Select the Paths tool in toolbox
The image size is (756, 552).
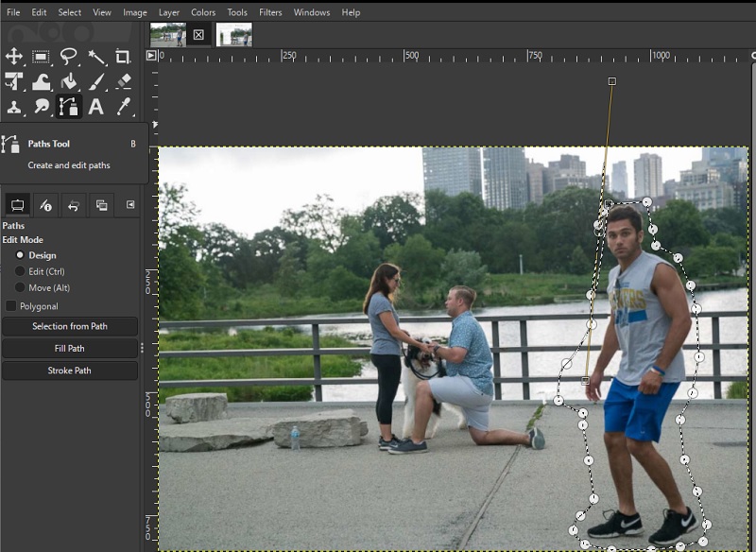coord(68,107)
